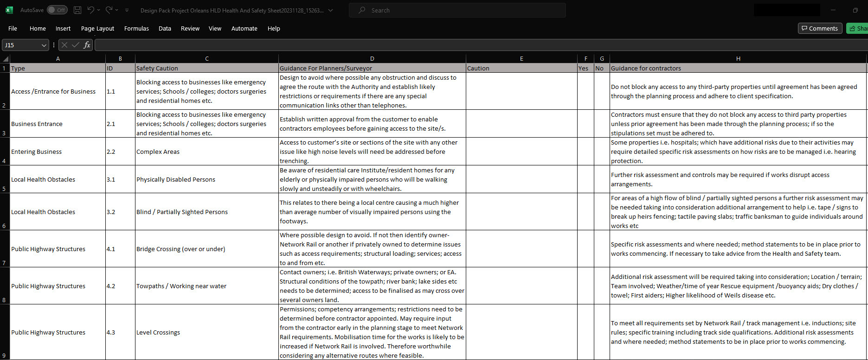The width and height of the screenshot is (868, 360).
Task: Select column H header
Action: click(x=738, y=59)
